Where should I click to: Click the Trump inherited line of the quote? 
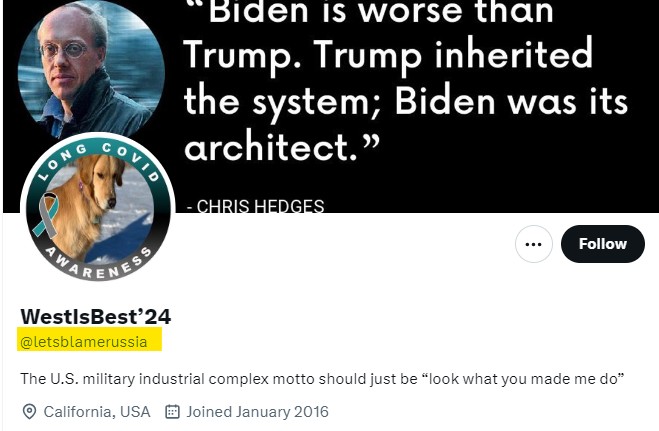pos(388,55)
